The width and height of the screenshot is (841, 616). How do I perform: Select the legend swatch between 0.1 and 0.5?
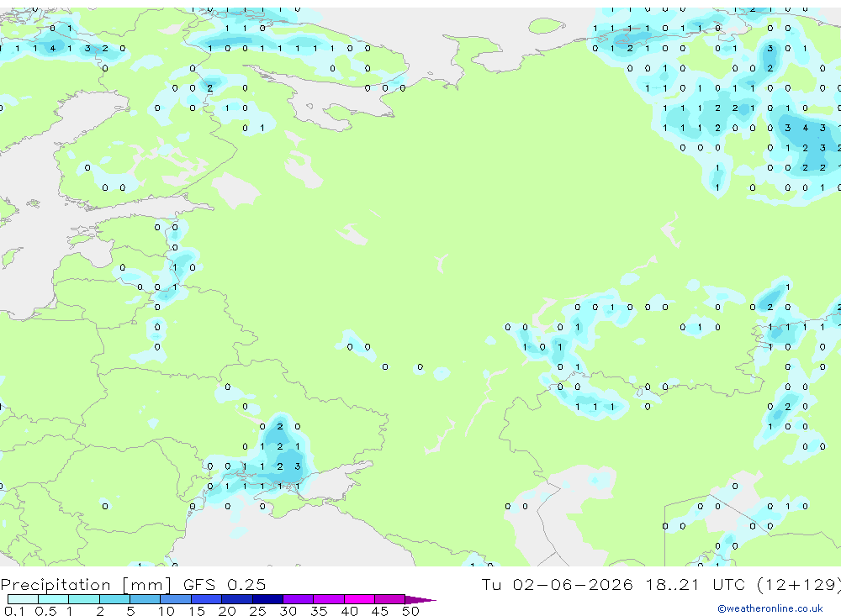click(23, 599)
